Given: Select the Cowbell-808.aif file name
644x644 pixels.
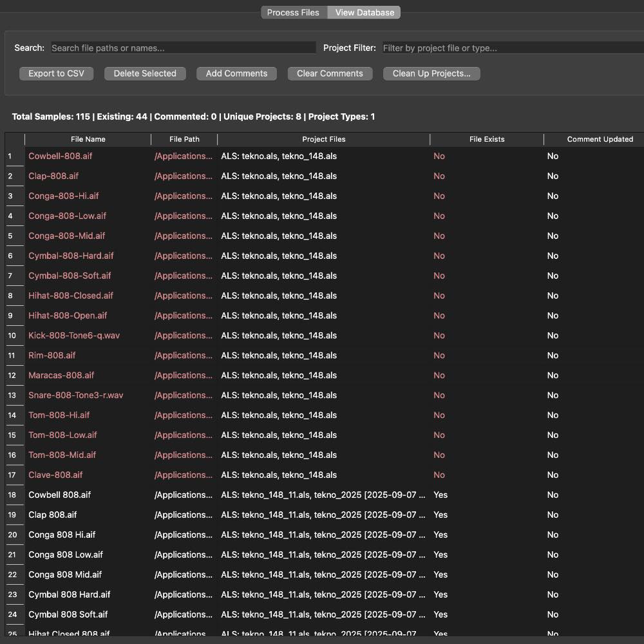Looking at the screenshot, I should click(x=60, y=156).
